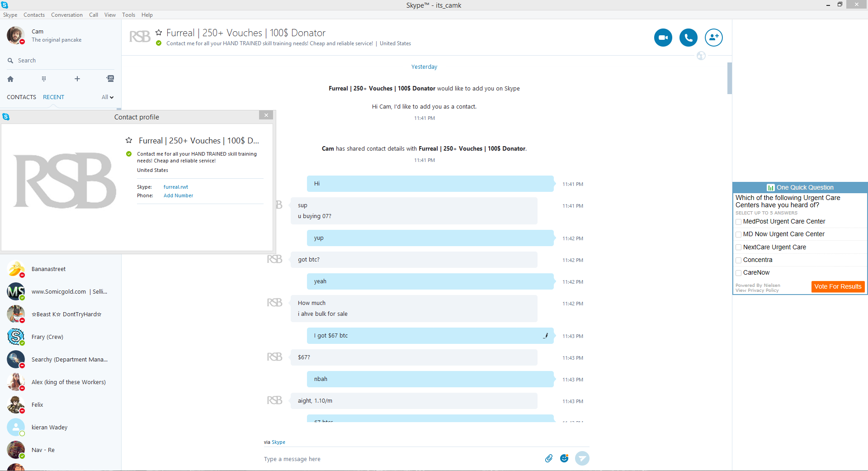This screenshot has height=471, width=868.
Task: Open Cam's own profile avatar
Action: (x=15, y=35)
